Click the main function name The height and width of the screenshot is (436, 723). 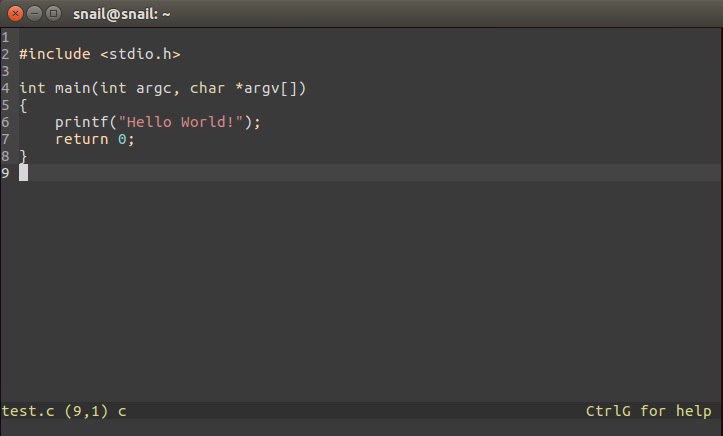(72, 88)
